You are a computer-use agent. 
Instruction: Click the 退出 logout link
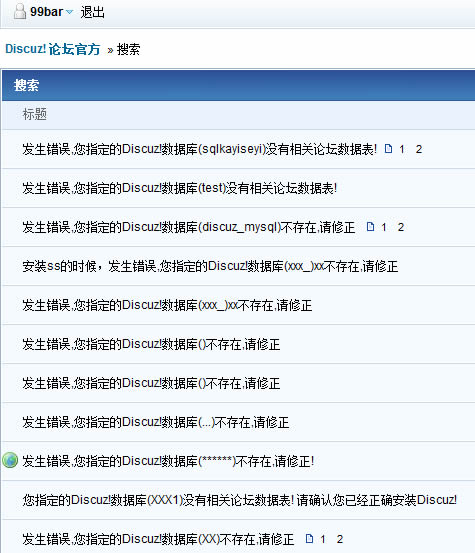tap(92, 12)
